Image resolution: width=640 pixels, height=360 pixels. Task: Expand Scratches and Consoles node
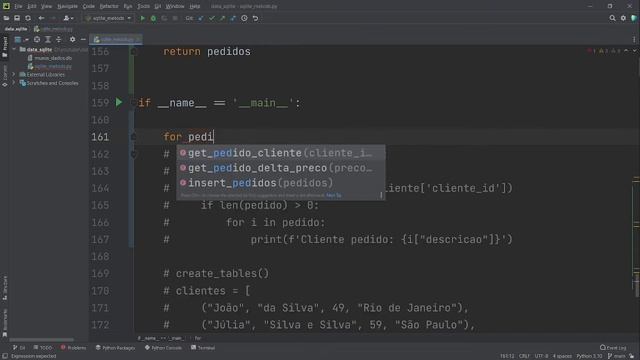point(14,83)
